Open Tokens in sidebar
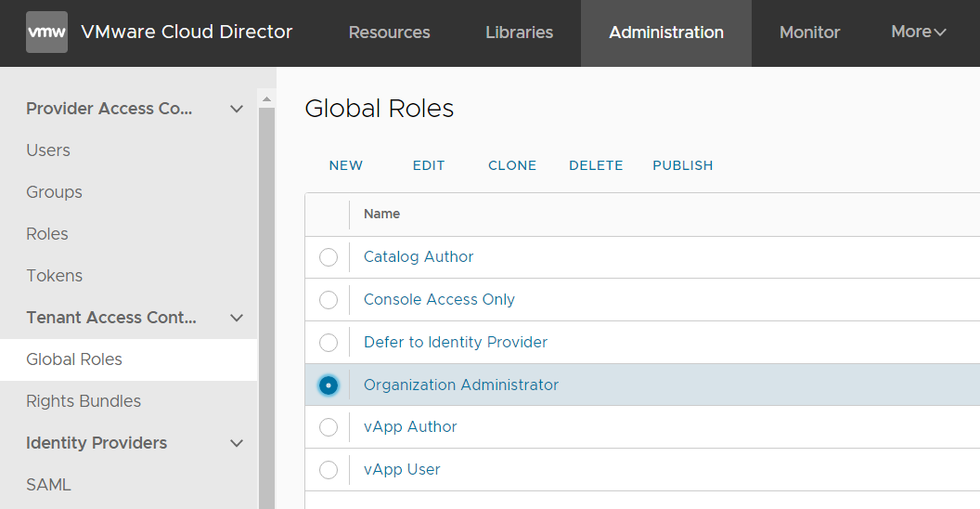980x509 pixels. tap(55, 276)
